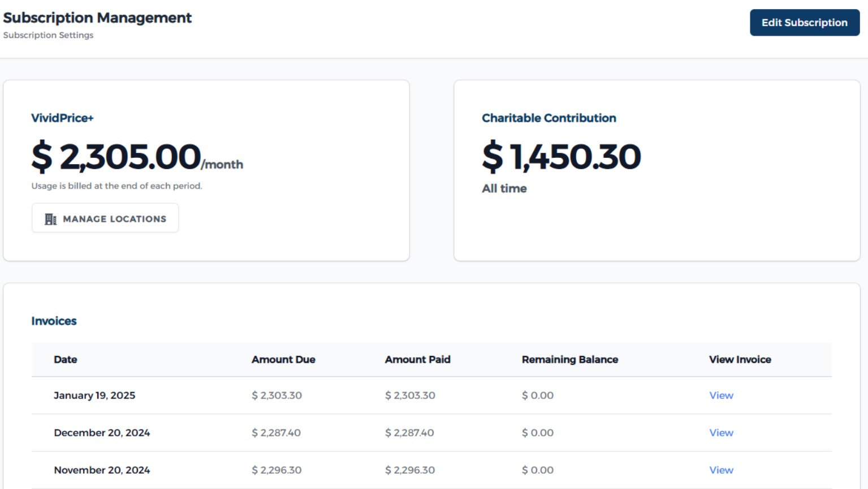The width and height of the screenshot is (868, 489).
Task: Click the Subscription Management page title
Action: click(97, 18)
